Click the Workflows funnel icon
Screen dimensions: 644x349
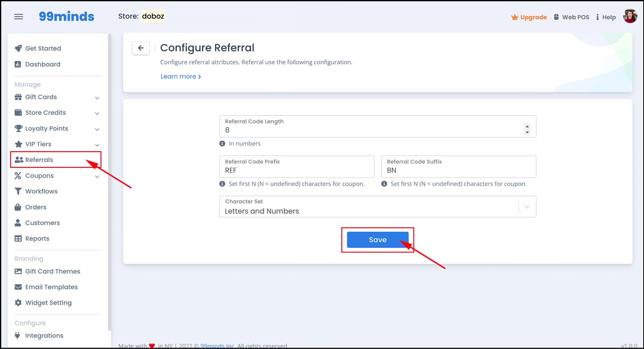pyautogui.click(x=18, y=191)
